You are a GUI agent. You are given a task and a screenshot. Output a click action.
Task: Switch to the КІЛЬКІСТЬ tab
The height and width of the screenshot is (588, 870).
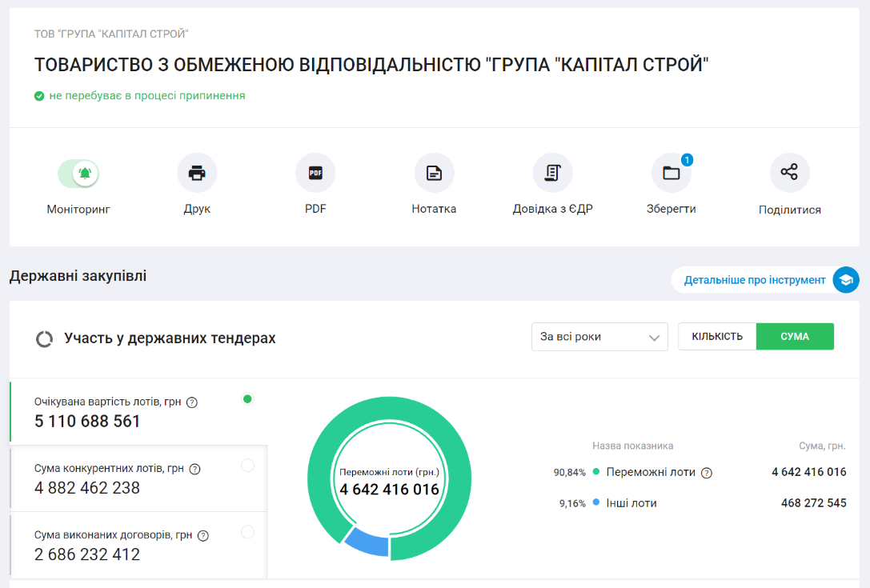(717, 337)
